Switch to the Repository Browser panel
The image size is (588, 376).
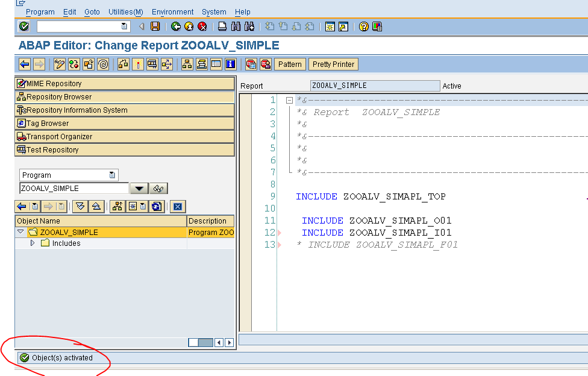coord(60,96)
